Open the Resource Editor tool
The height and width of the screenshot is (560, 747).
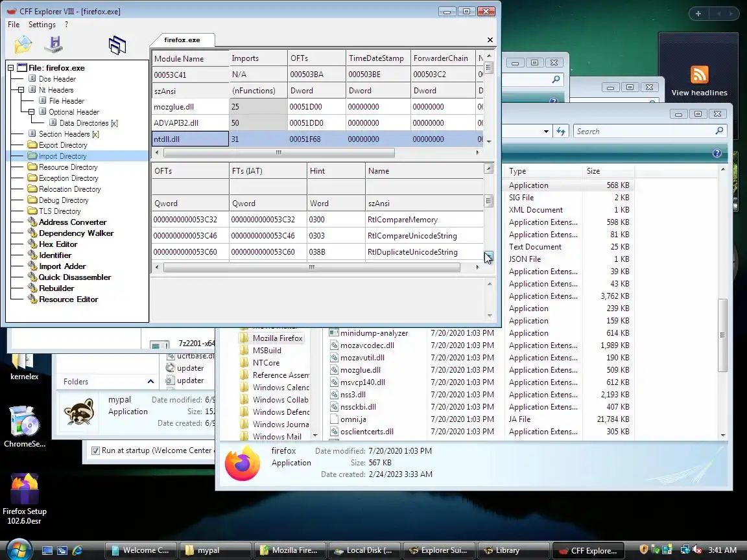tap(69, 299)
